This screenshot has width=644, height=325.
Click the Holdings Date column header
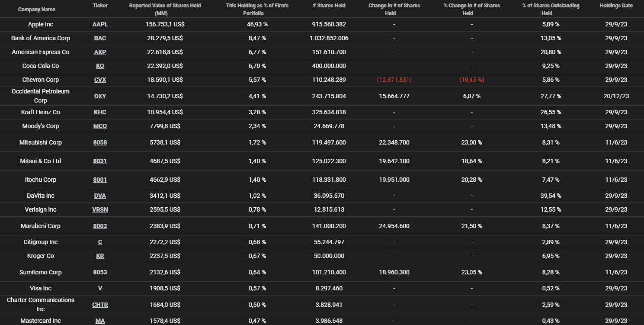tap(616, 6)
